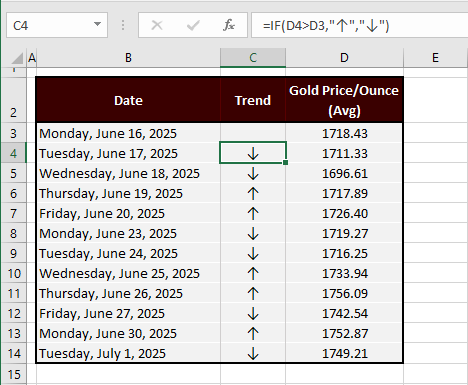The image size is (468, 385).
Task: Click the Cancel (X) formula bar icon
Action: pos(157,25)
